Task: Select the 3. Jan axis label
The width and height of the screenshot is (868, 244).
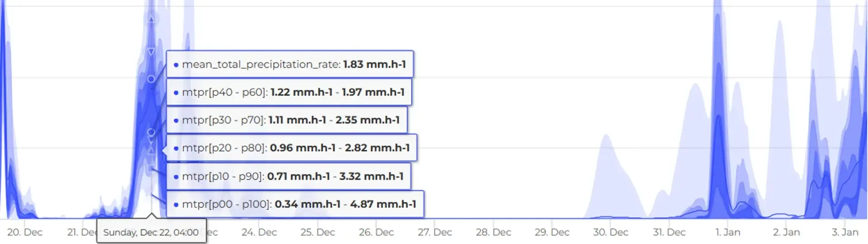Action: [844, 232]
